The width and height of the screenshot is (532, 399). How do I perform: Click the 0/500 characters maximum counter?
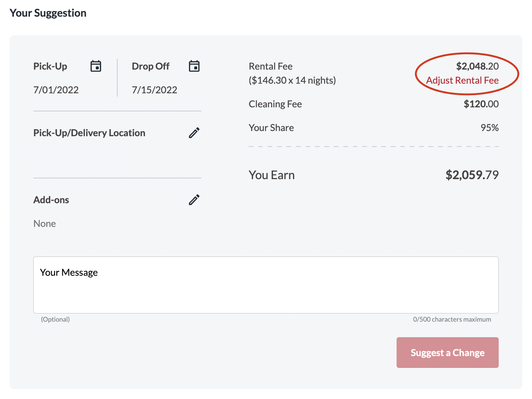[452, 319]
